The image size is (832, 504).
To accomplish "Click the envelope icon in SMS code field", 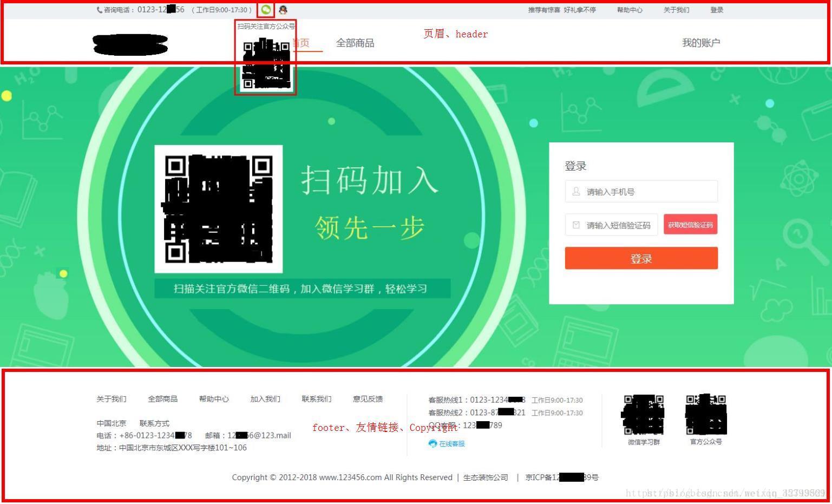I will pos(576,225).
